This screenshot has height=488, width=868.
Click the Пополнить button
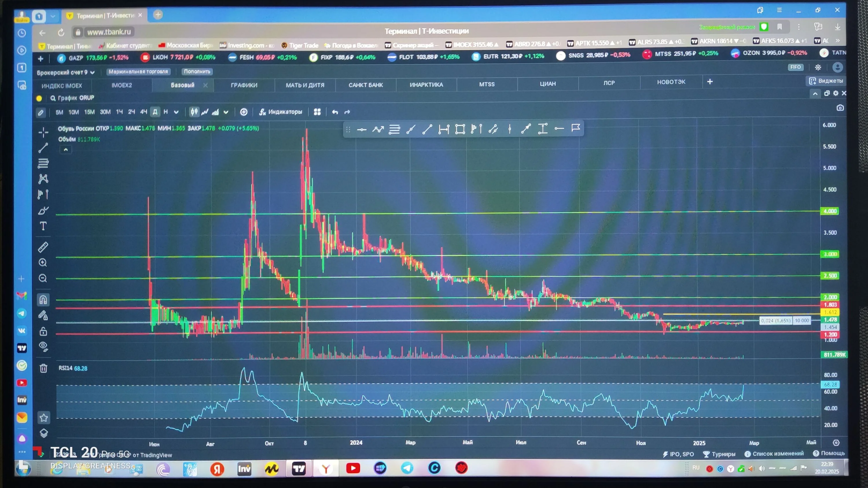coord(197,71)
